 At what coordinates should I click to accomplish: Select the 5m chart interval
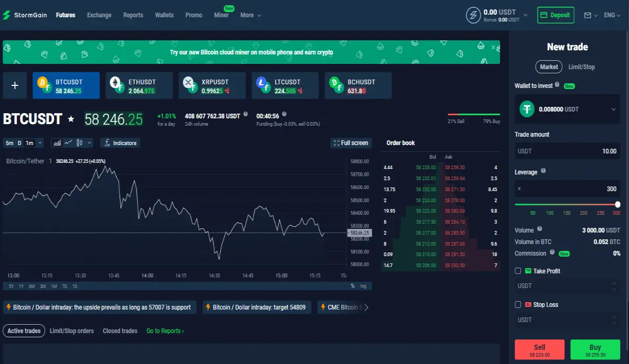9,143
